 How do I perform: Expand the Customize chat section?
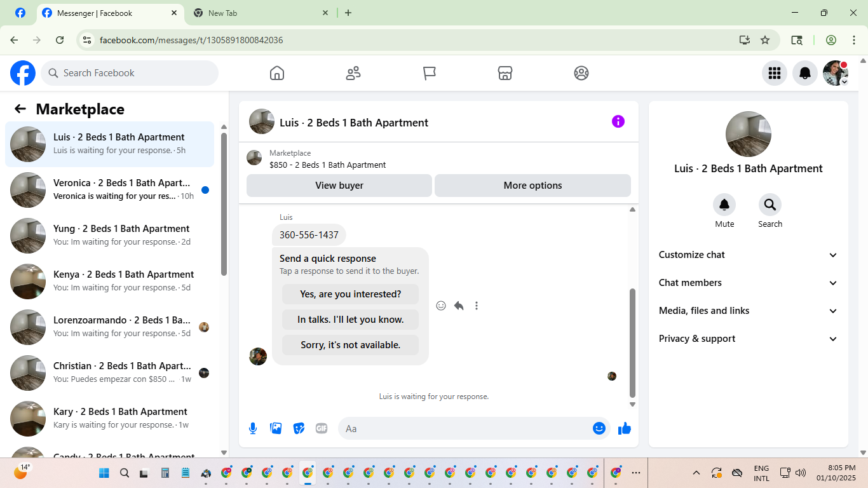(749, 255)
